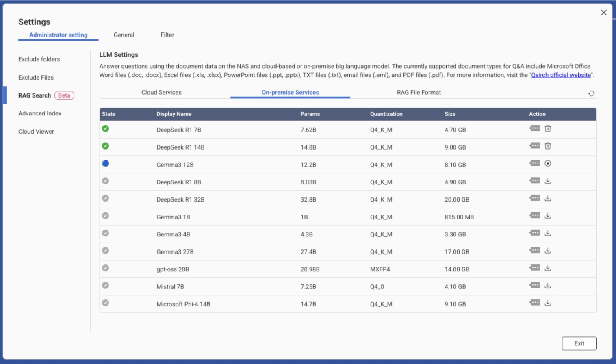The width and height of the screenshot is (616, 364).
Task: Close the Settings dialog
Action: point(603,13)
